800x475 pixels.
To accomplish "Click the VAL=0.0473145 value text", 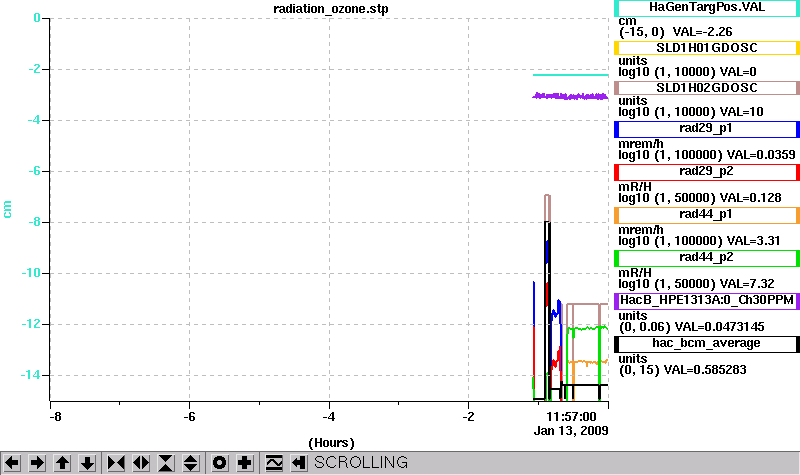I will (x=719, y=327).
